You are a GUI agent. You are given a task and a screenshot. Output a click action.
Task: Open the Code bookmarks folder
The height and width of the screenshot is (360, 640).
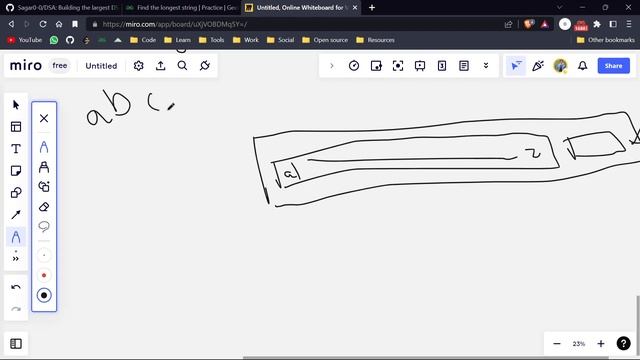[x=143, y=40]
